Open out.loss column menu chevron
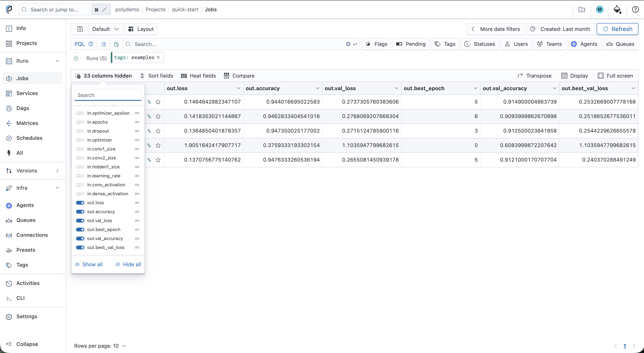This screenshot has width=644, height=353. pos(238,88)
